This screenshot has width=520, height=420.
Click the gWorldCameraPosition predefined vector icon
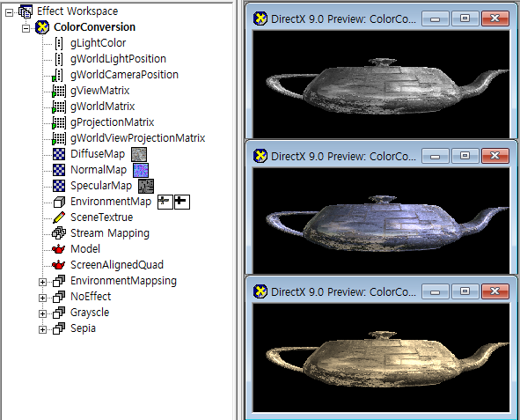point(58,75)
